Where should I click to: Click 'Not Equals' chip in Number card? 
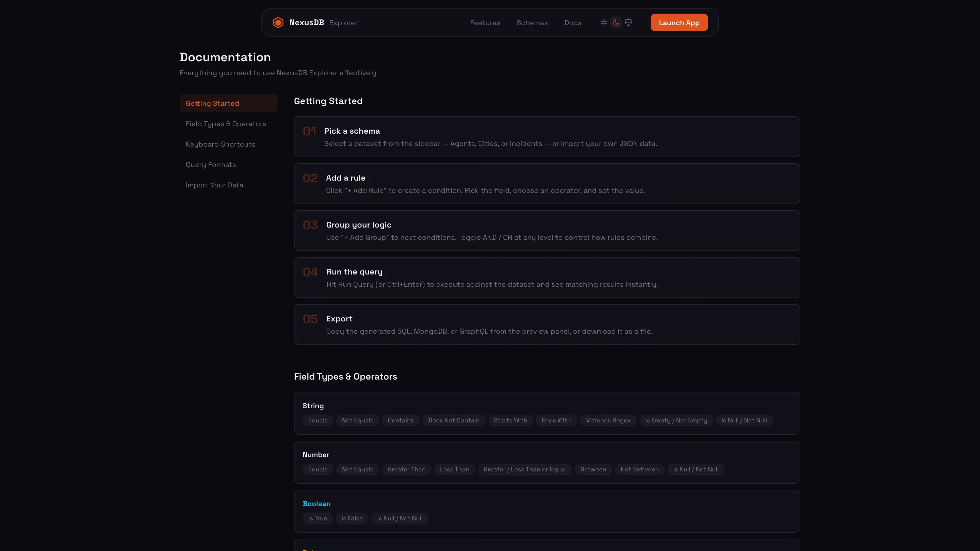tap(358, 469)
